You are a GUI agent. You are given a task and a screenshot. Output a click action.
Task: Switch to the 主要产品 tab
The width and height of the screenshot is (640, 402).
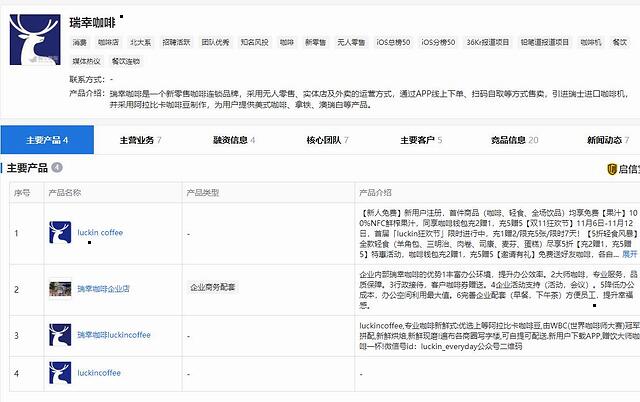47,140
